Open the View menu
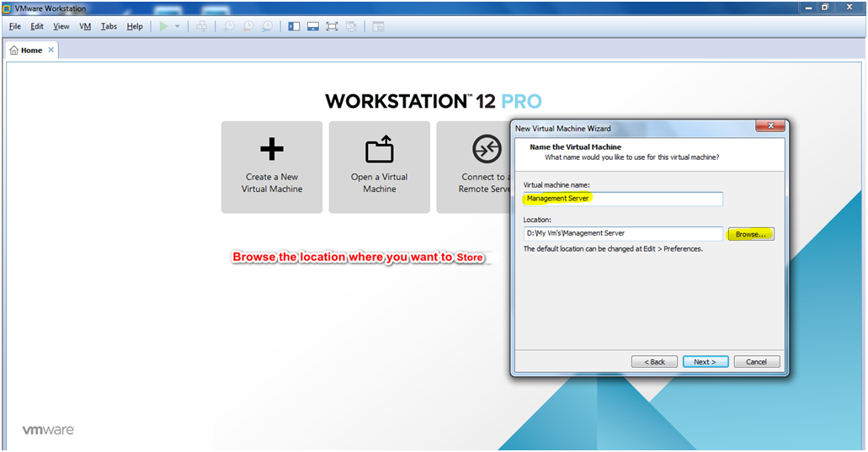Image resolution: width=868 pixels, height=452 pixels. 61,26
